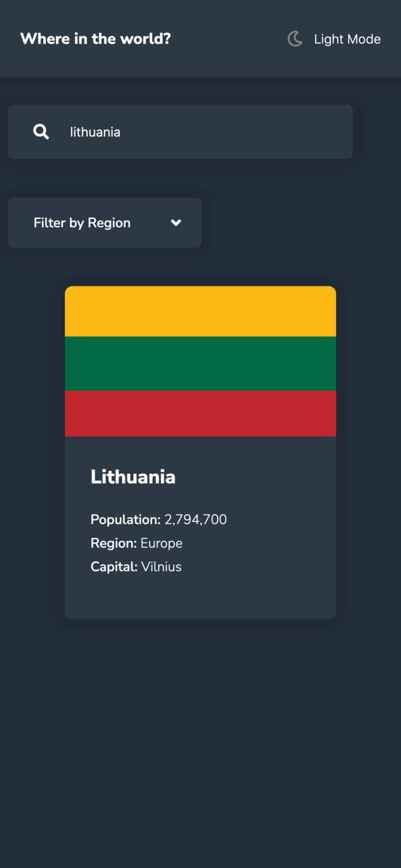Click the bold Population label
Image resolution: width=401 pixels, height=868 pixels.
(x=125, y=520)
